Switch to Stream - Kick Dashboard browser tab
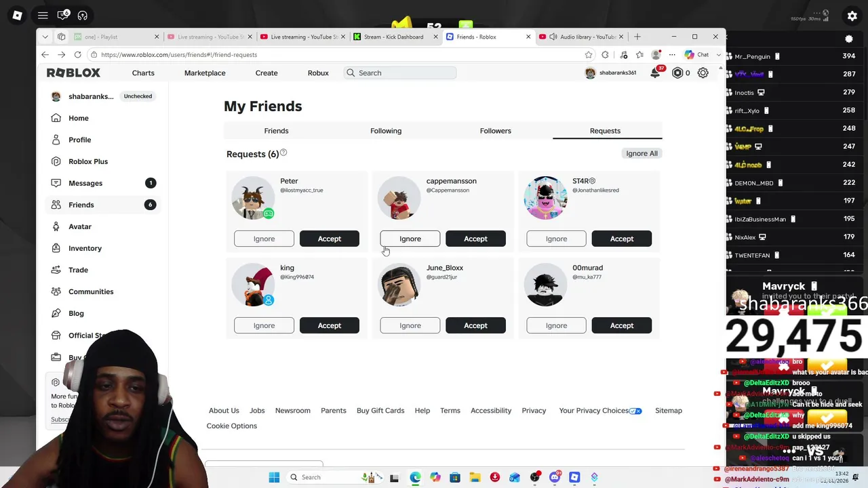This screenshot has height=488, width=868. click(394, 37)
